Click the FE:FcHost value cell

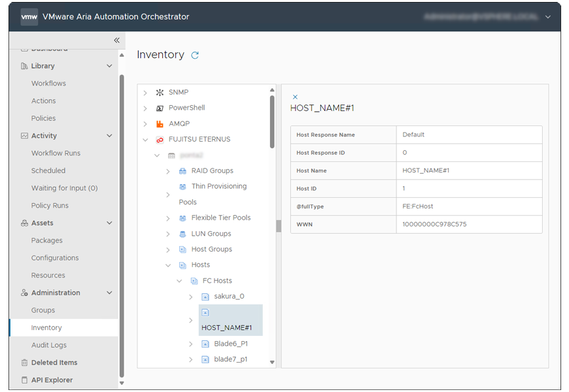[x=469, y=206]
